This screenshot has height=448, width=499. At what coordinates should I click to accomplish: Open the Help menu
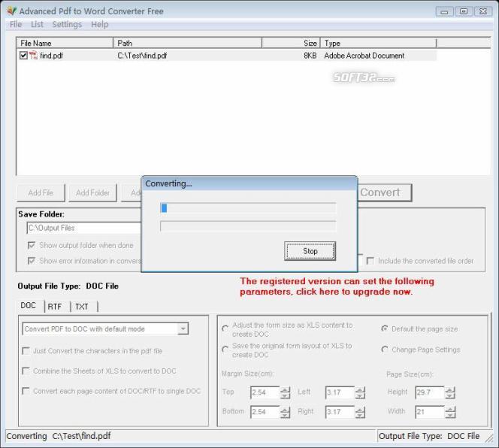[100, 25]
